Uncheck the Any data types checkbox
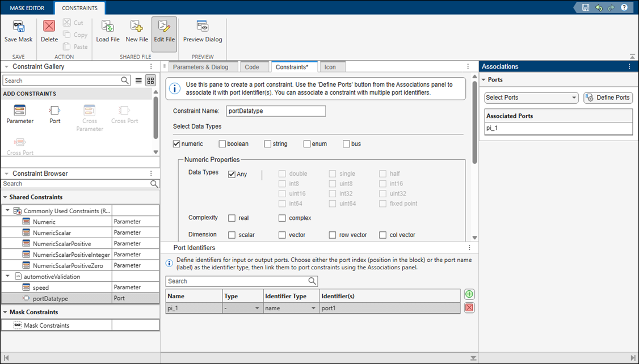Screen dimensions: 639x364 pos(232,174)
